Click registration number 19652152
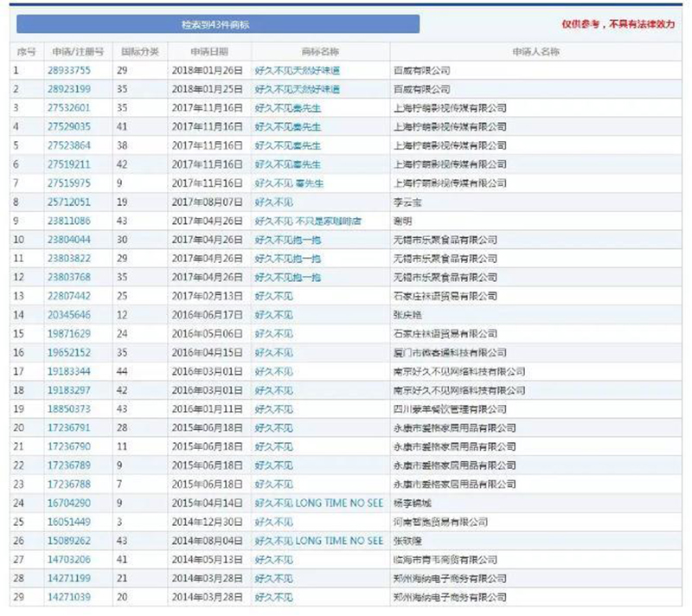This screenshot has width=692, height=616. (69, 352)
